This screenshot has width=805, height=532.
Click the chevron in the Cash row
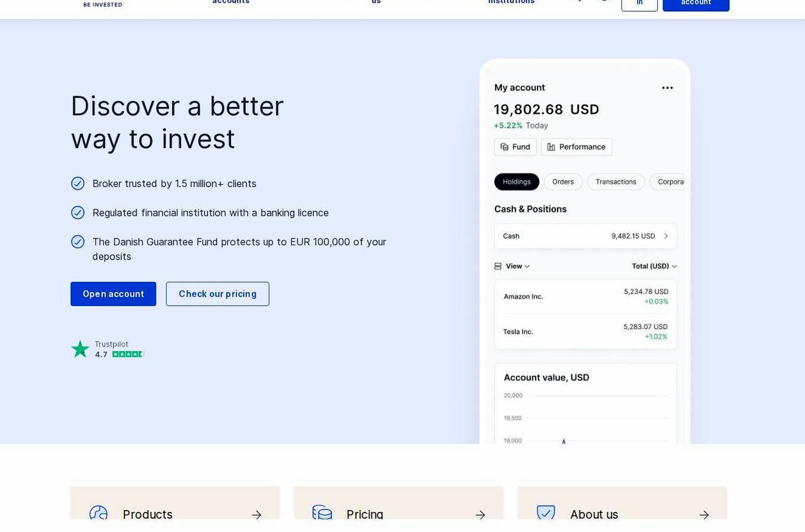click(666, 236)
